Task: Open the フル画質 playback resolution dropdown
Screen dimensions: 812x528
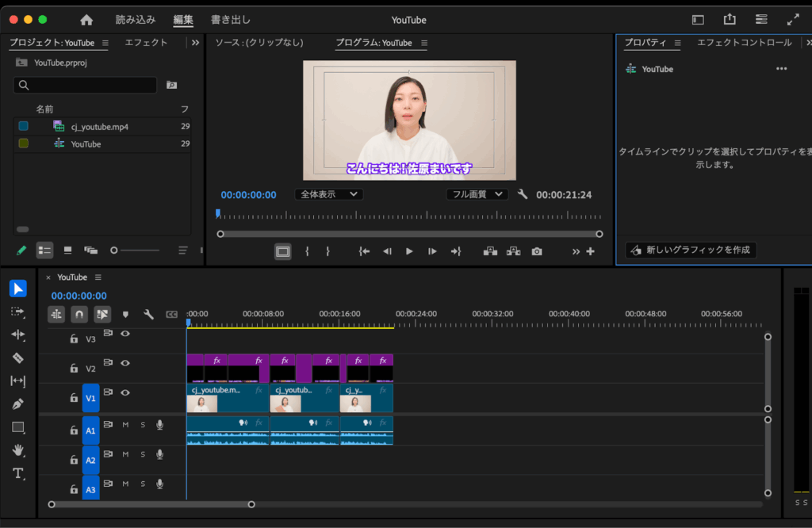Action: (x=477, y=194)
